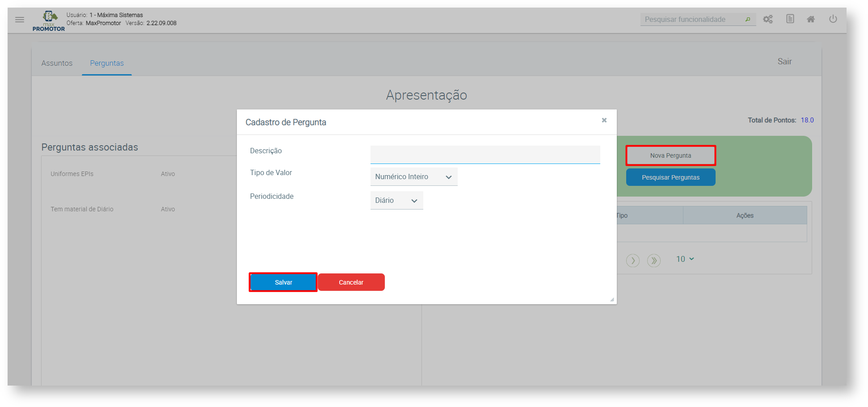
Task: Click the Tipo column header
Action: pyautogui.click(x=622, y=215)
